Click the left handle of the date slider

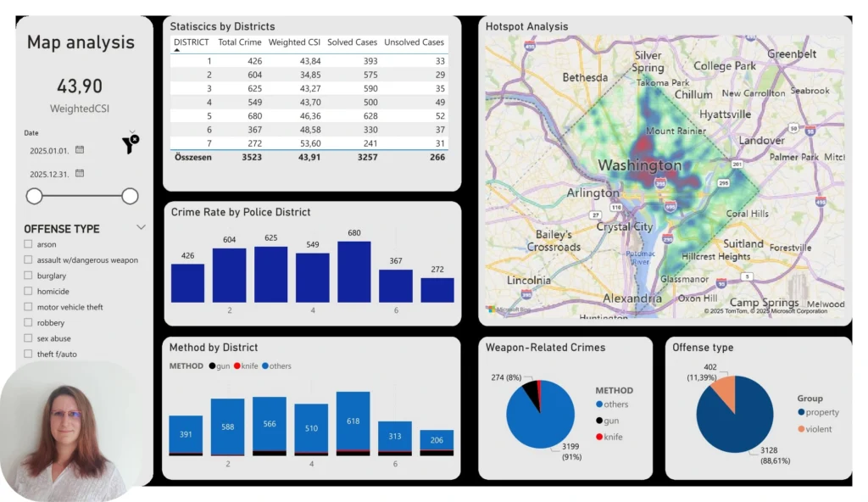35,196
